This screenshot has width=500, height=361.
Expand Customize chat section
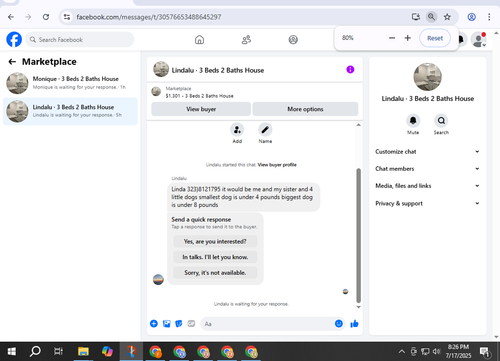point(427,152)
